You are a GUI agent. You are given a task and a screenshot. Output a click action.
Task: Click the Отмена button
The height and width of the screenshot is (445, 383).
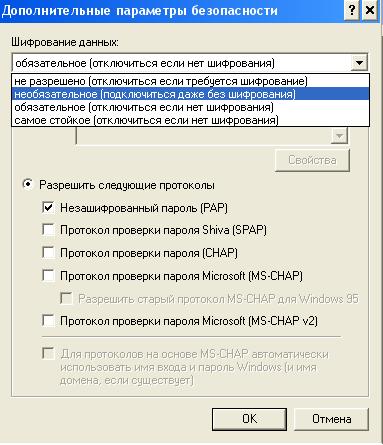point(331,419)
